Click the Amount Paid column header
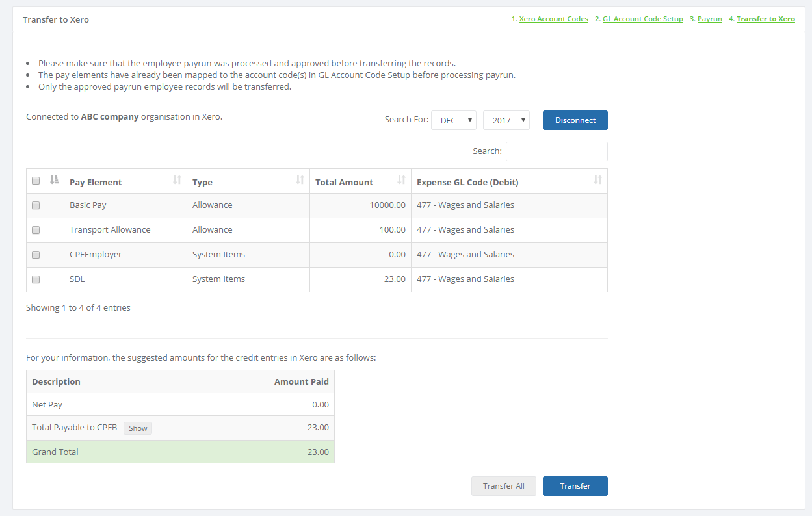This screenshot has height=516, width=812. (x=283, y=382)
